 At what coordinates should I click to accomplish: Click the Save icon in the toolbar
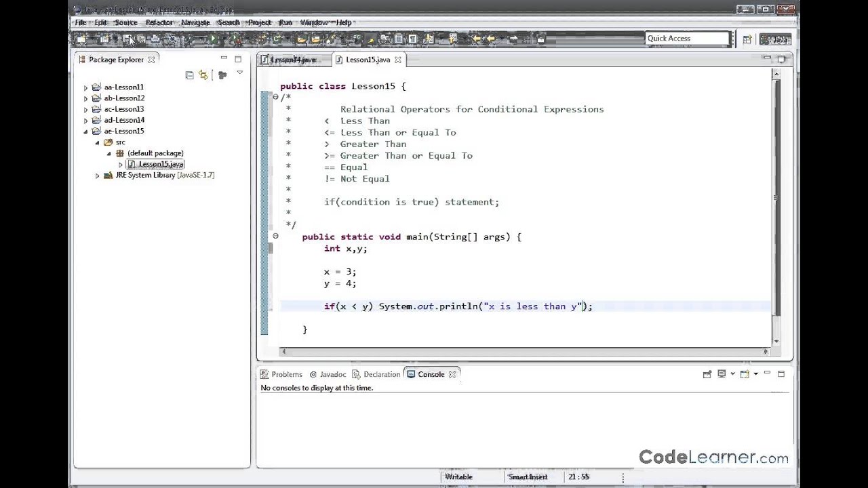tap(126, 39)
